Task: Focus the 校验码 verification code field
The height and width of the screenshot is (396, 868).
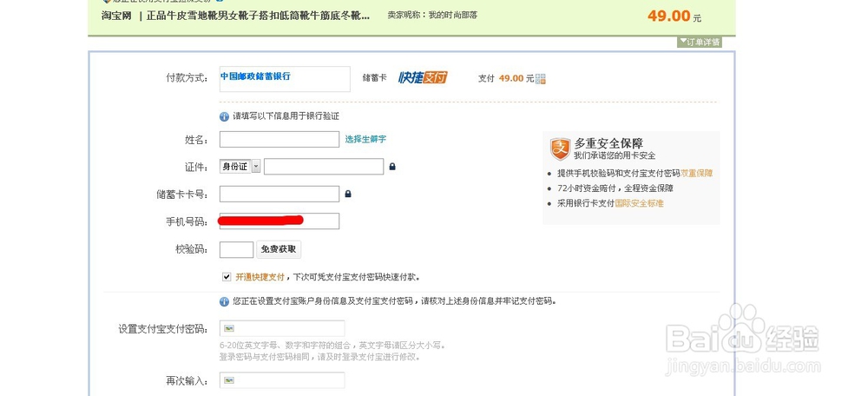Action: (x=236, y=249)
